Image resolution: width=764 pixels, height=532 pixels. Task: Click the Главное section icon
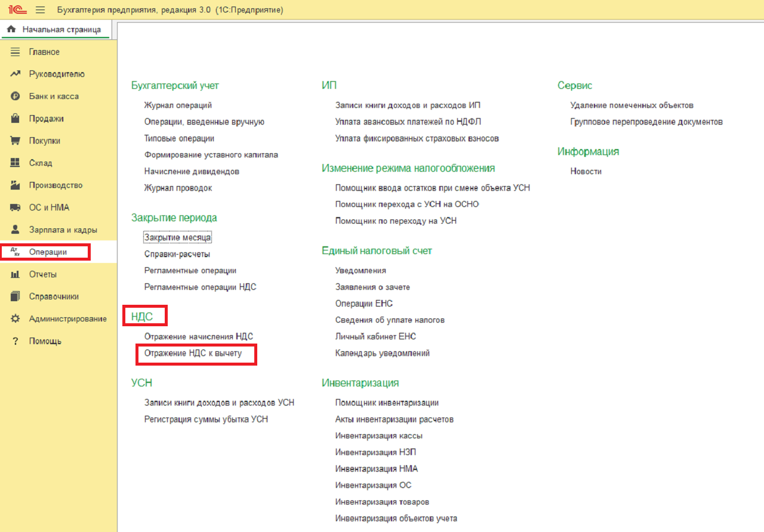[x=16, y=52]
